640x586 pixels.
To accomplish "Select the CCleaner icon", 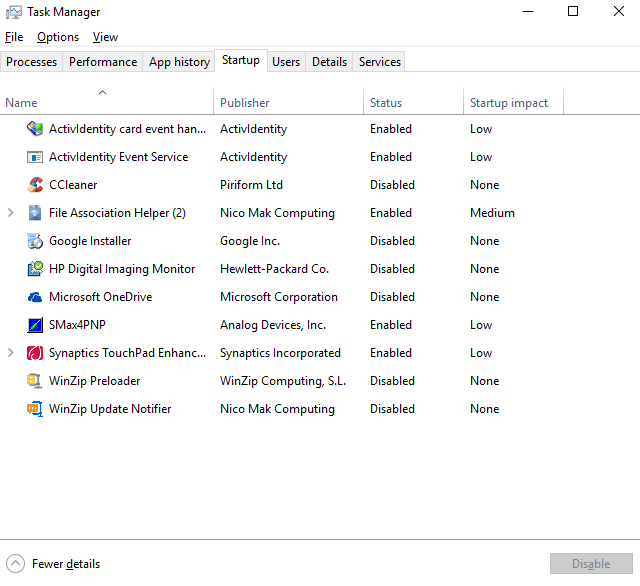I will coord(35,185).
